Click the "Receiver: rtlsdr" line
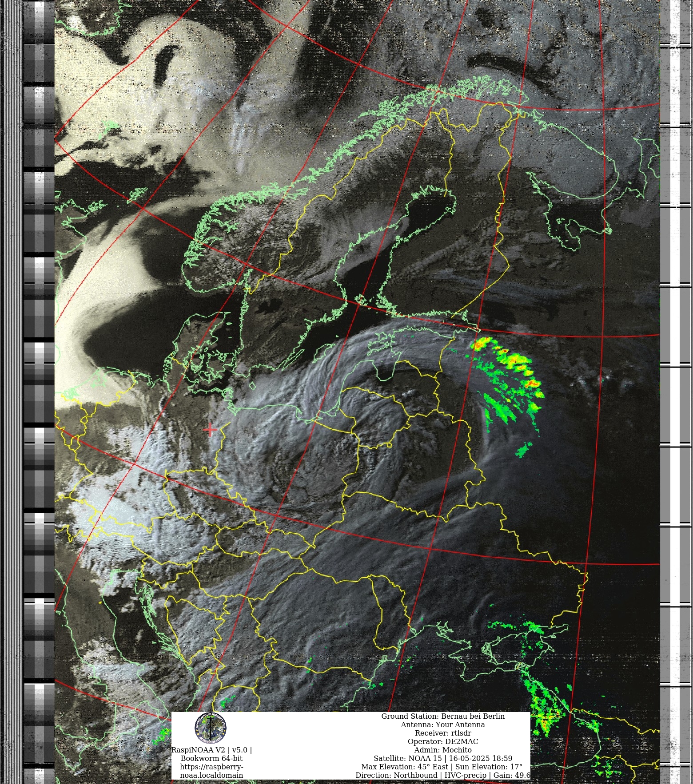The width and height of the screenshot is (693, 784). pyautogui.click(x=443, y=733)
